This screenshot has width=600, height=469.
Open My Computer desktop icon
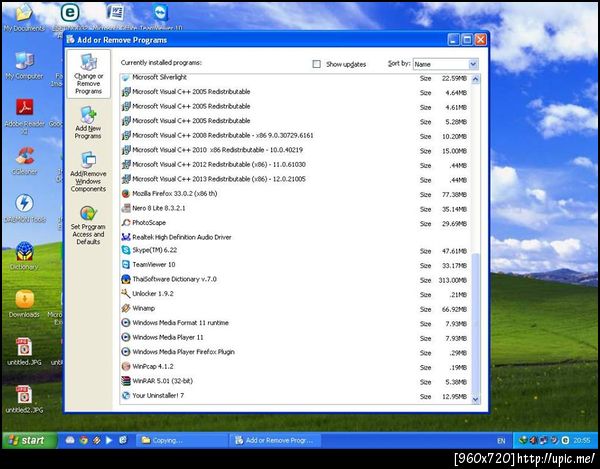pos(24,66)
